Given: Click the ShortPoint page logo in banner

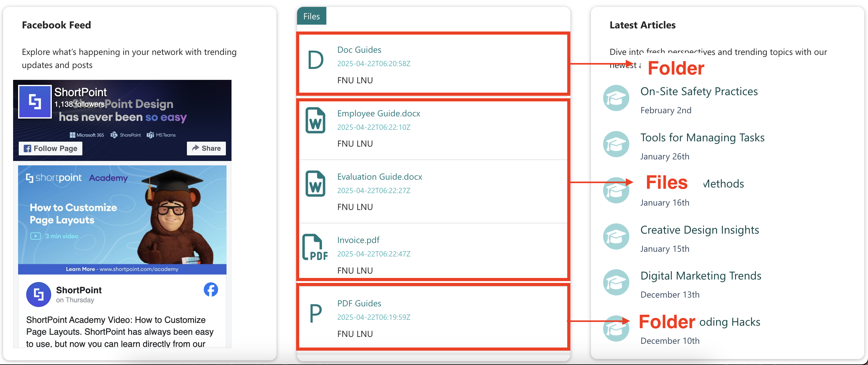Looking at the screenshot, I should [x=35, y=102].
